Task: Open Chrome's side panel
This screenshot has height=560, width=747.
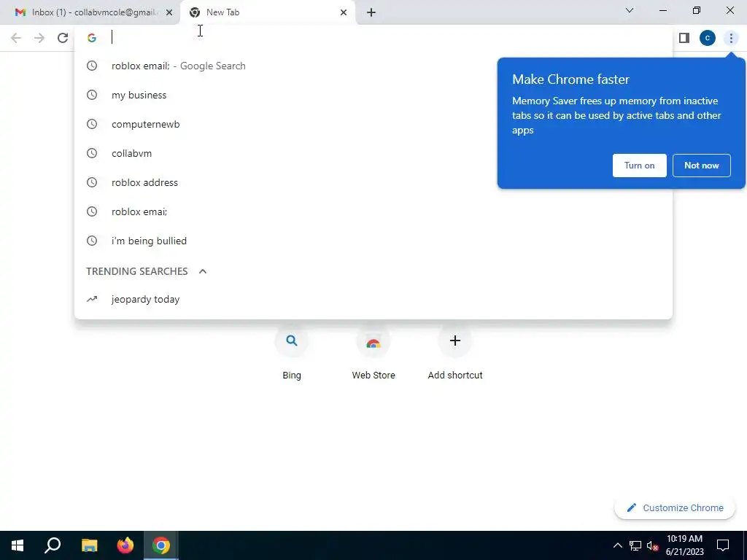Action: point(684,38)
